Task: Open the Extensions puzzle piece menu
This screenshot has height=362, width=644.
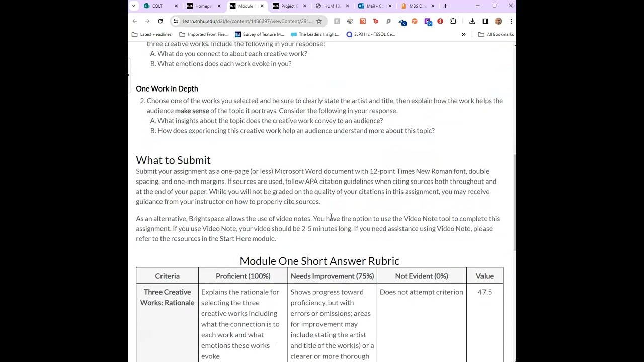Action: [453, 21]
